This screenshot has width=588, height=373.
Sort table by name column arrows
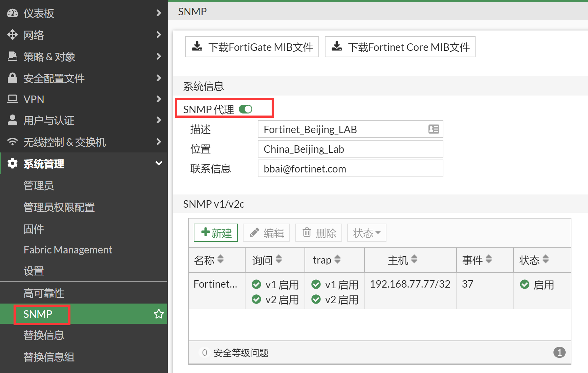click(220, 259)
